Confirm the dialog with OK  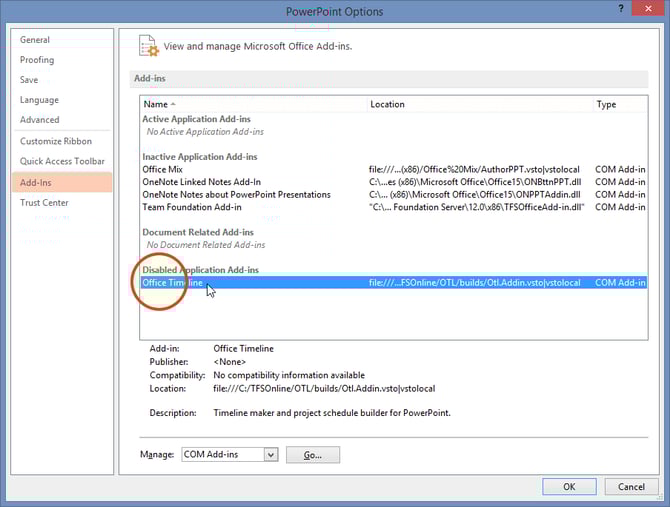pyautogui.click(x=569, y=487)
